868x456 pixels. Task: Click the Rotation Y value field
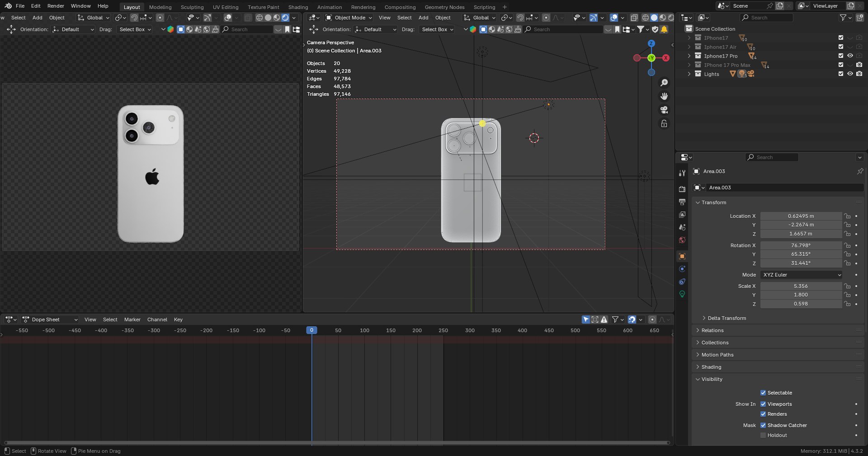coord(801,254)
